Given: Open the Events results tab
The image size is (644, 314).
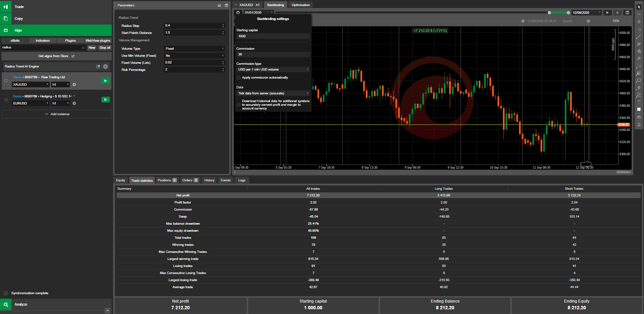Looking at the screenshot, I should click(225, 180).
